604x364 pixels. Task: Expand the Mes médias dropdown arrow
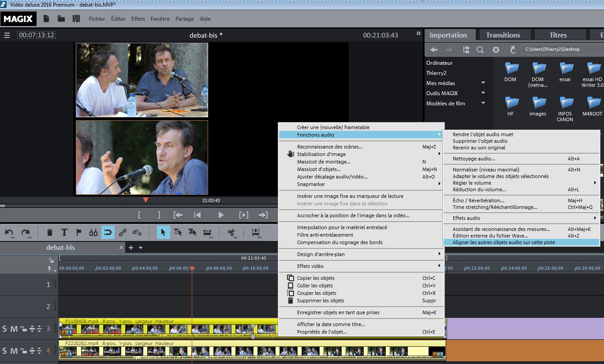click(x=483, y=83)
